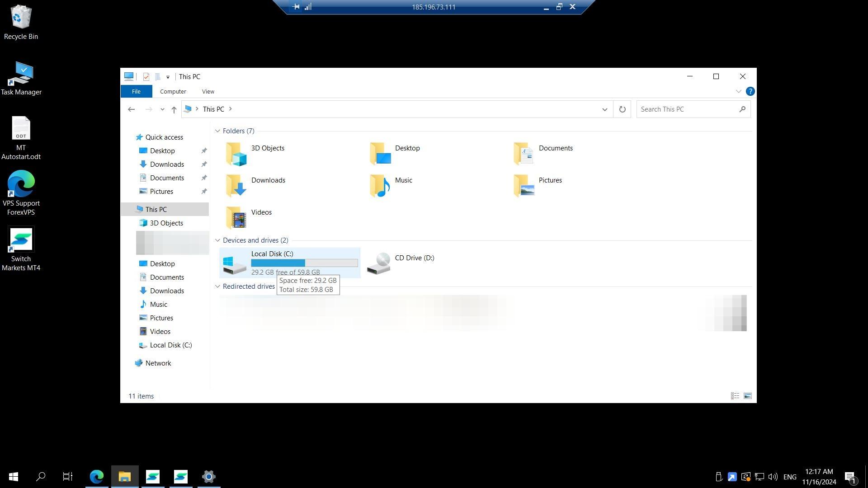Open Customize Quick Access Toolbar dropdown
The height and width of the screenshot is (488, 868).
pos(168,77)
